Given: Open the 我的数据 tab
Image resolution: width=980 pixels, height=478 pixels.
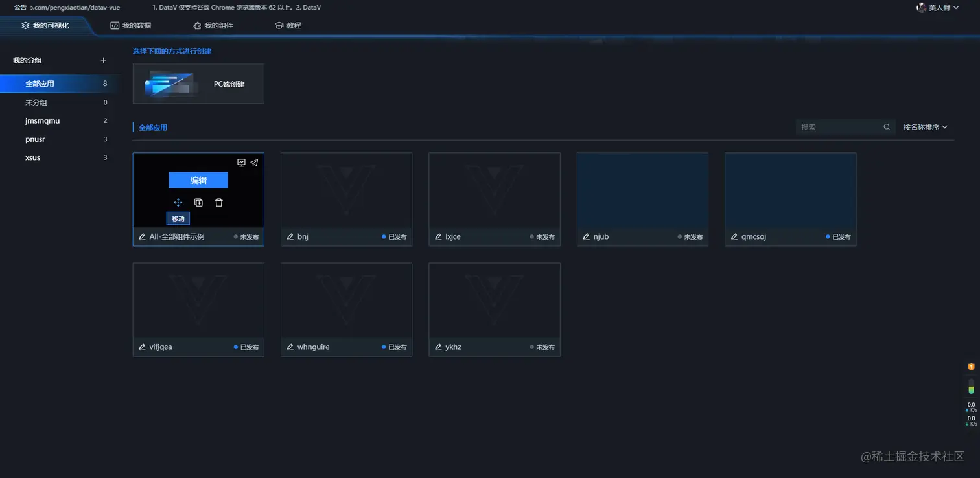Looking at the screenshot, I should 131,26.
